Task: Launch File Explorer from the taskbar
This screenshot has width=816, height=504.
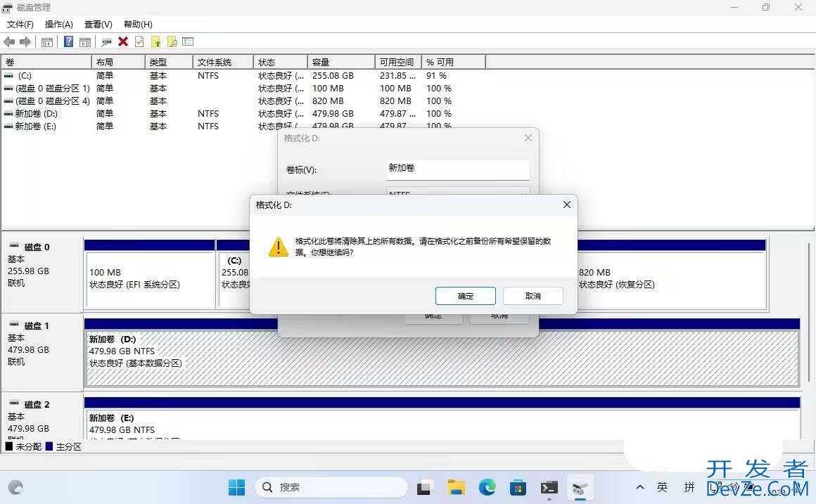Action: coord(456,487)
